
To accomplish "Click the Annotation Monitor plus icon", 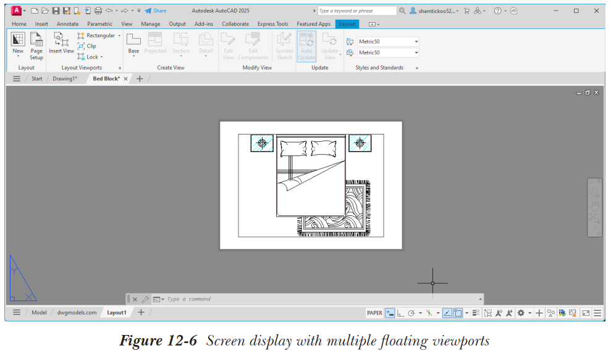I will click(539, 313).
